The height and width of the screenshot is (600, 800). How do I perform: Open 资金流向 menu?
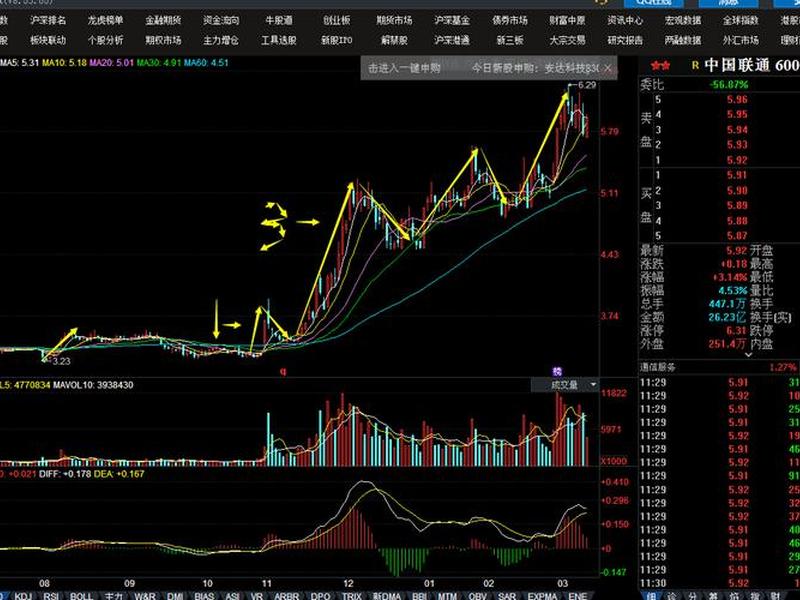tap(221, 21)
